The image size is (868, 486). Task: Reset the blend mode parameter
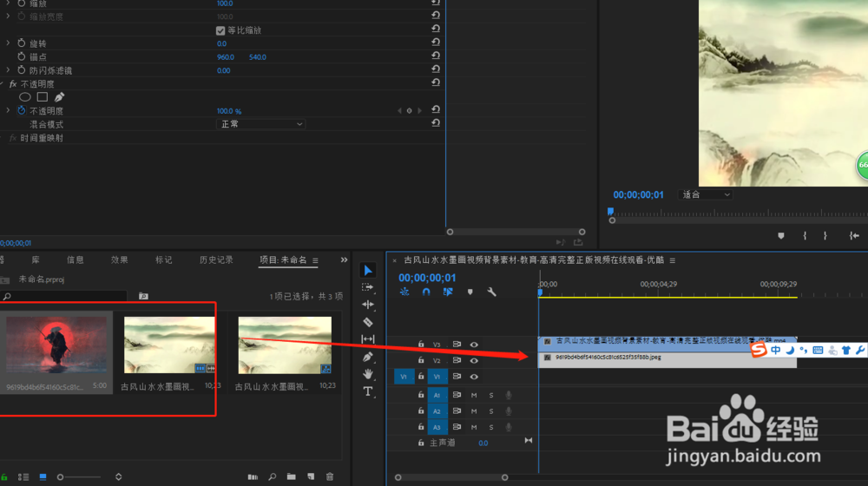[436, 123]
